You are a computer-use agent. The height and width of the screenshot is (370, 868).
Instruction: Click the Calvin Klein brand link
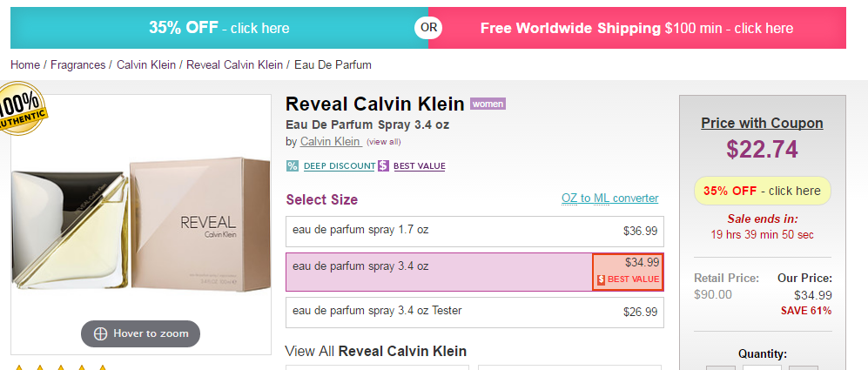click(330, 141)
